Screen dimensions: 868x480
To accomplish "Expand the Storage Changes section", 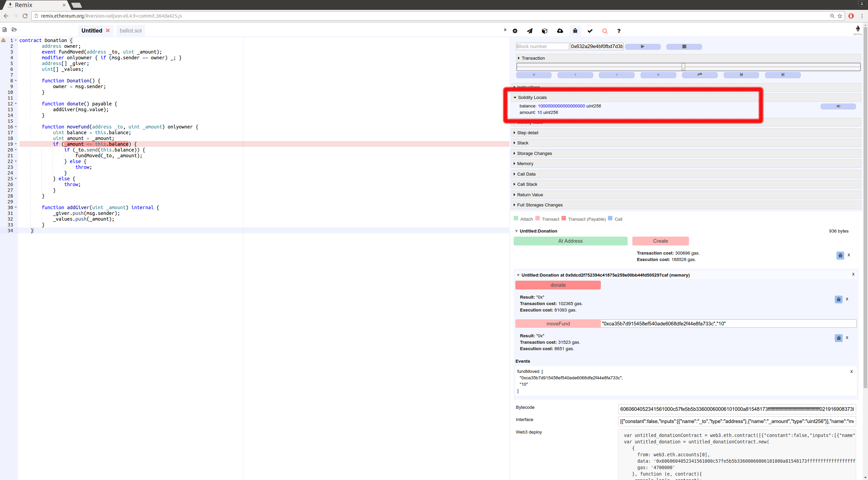I will [x=534, y=154].
